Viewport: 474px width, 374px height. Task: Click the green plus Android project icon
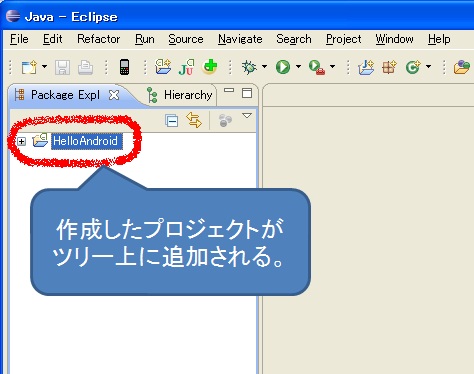(x=210, y=67)
